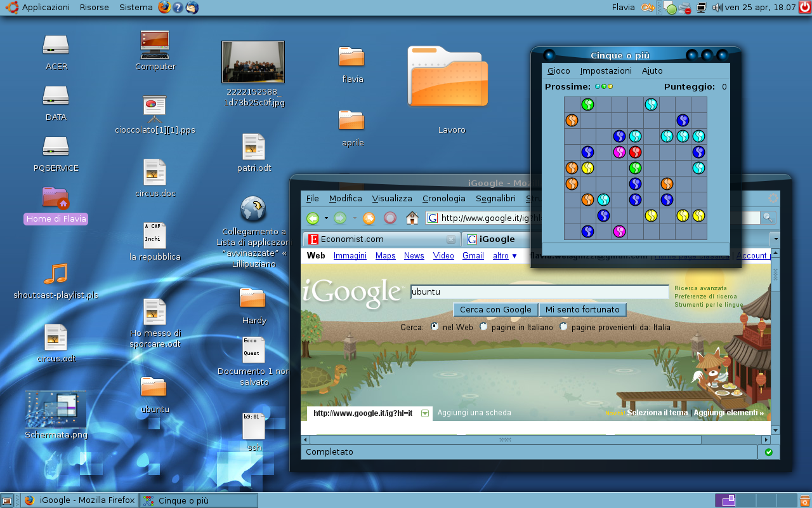
Task: Open the forward button history dropdown arrow
Action: [x=354, y=218]
